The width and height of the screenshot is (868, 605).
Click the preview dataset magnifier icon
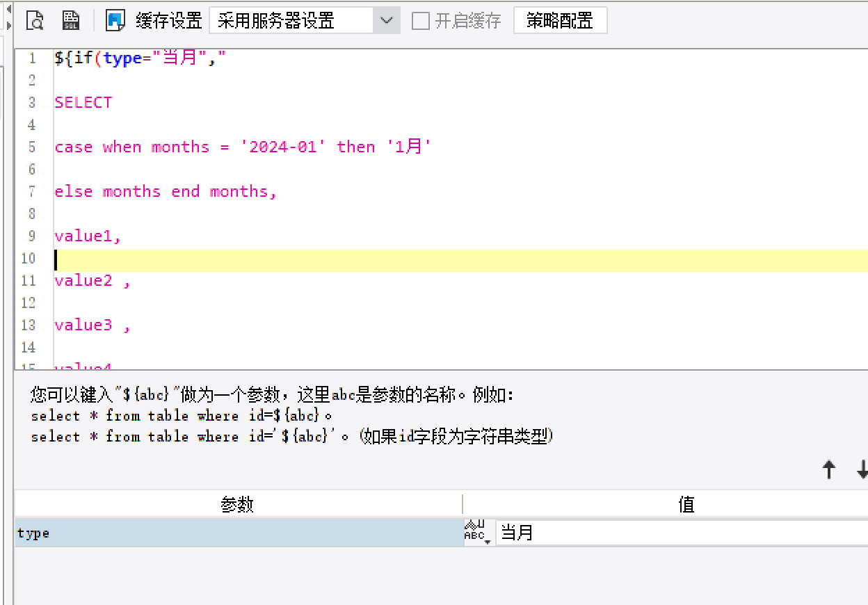(x=35, y=21)
